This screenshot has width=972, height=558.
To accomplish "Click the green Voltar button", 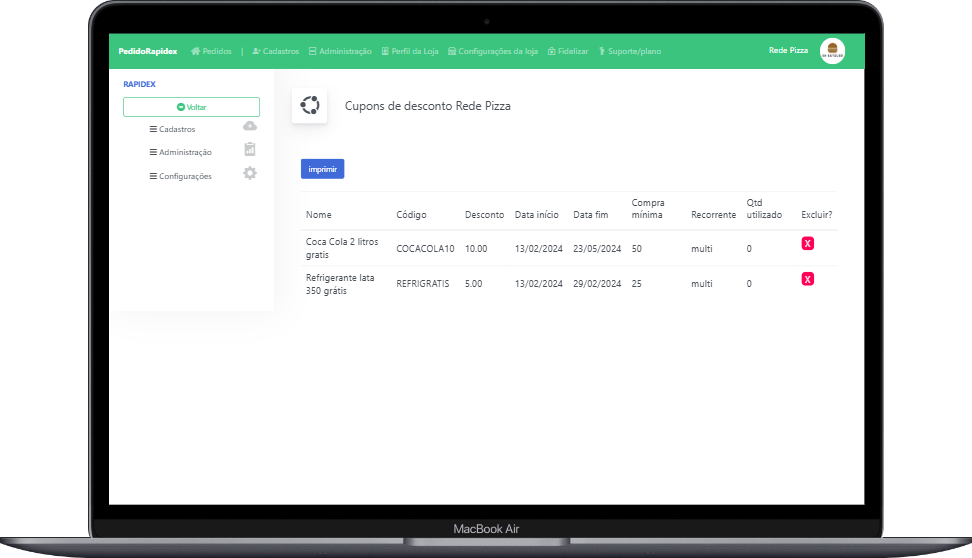I will click(x=191, y=107).
